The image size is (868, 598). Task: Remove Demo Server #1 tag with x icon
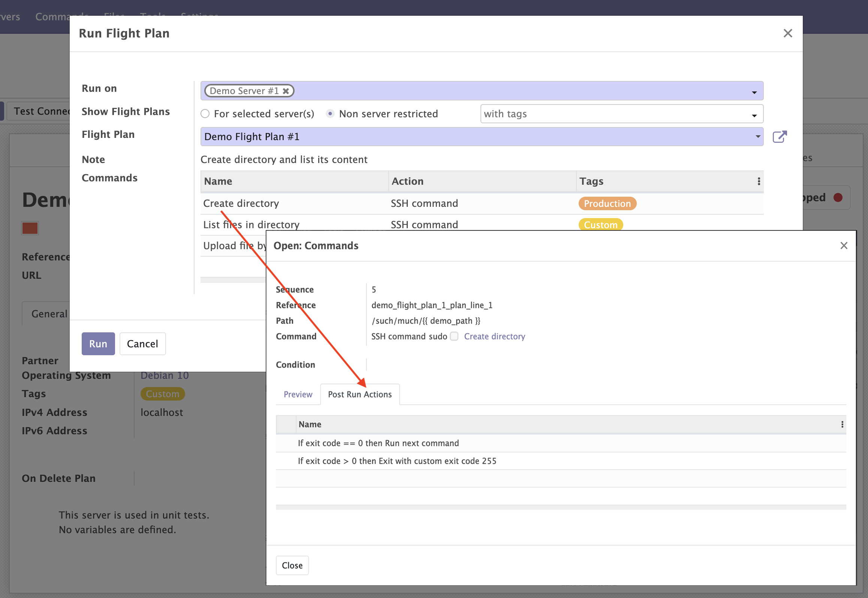286,91
